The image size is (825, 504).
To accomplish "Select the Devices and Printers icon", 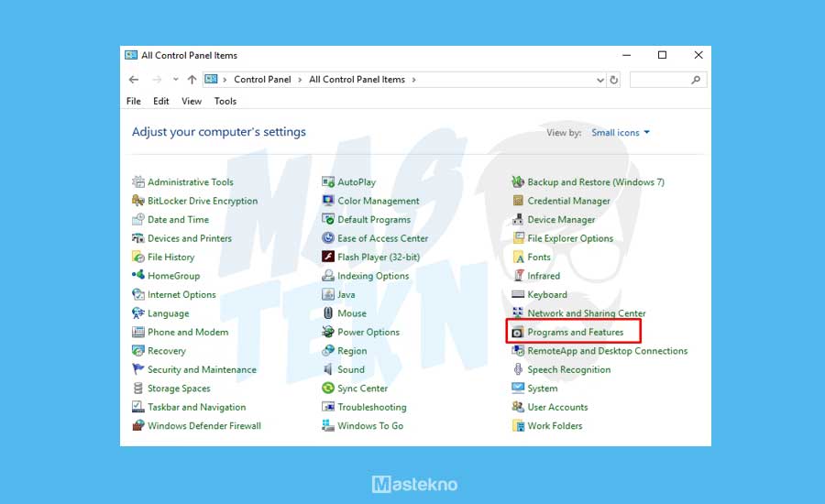I will (138, 238).
